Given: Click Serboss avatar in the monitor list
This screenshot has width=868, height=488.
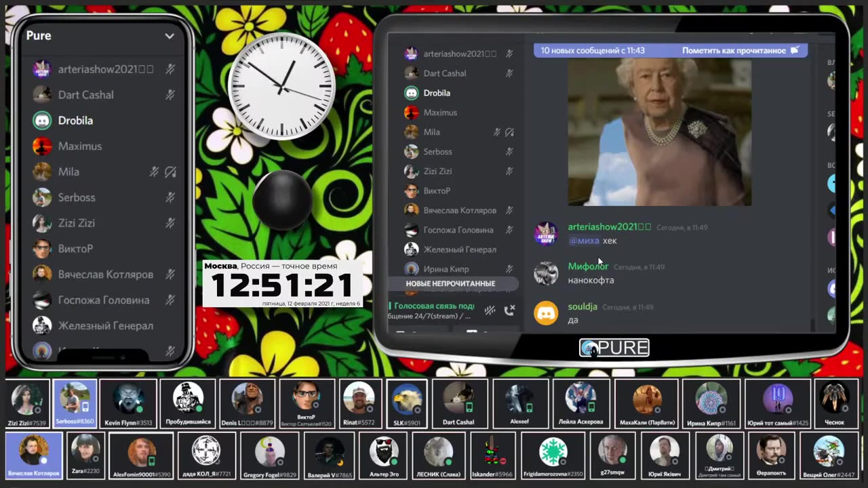Looking at the screenshot, I should click(x=411, y=152).
